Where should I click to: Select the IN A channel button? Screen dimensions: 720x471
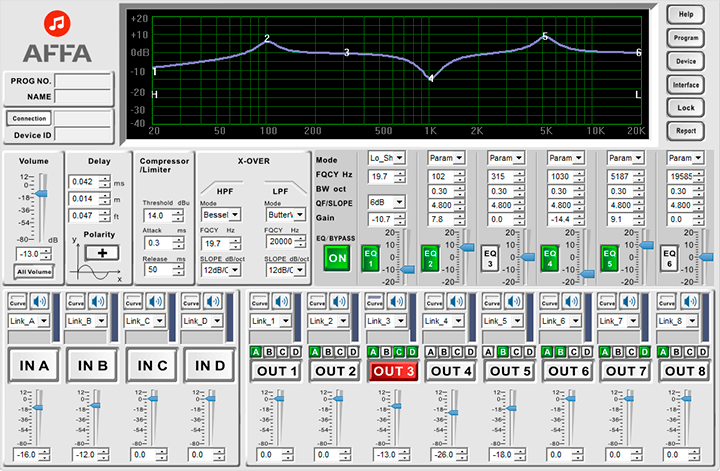pos(34,365)
